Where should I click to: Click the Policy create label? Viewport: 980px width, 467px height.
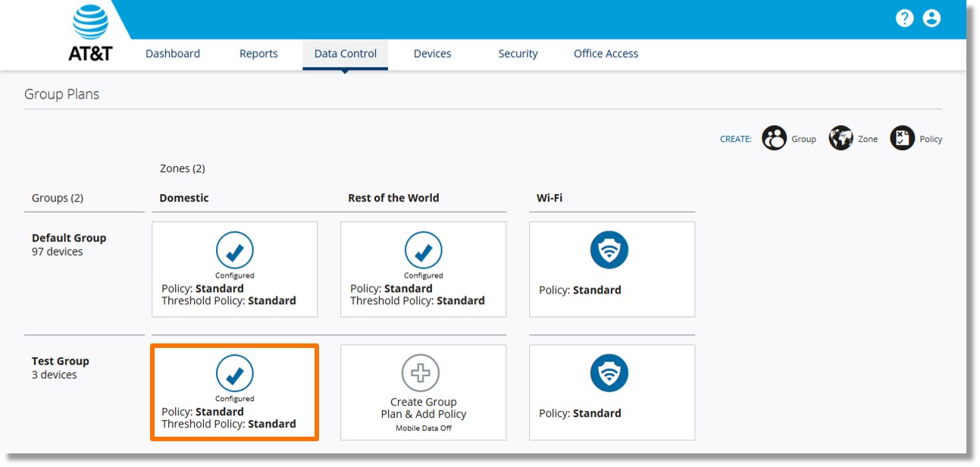coord(931,139)
